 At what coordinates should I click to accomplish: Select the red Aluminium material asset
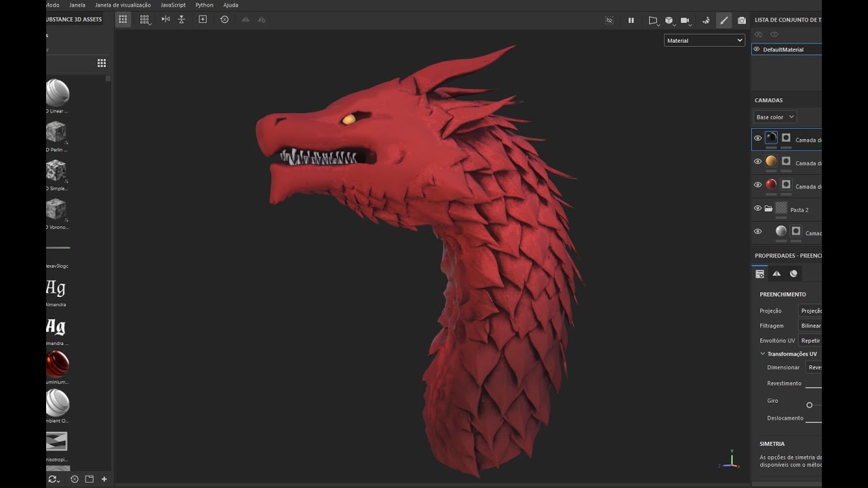click(x=57, y=364)
